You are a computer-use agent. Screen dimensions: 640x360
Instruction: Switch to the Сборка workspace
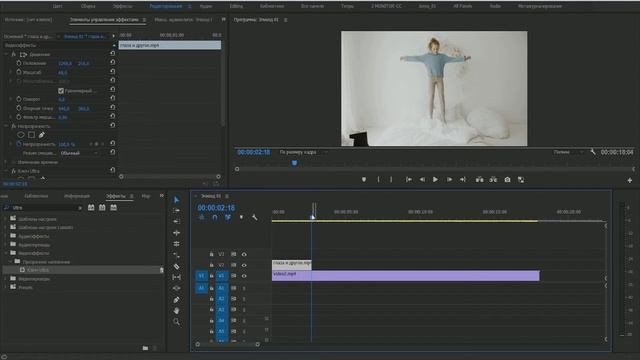click(x=88, y=6)
